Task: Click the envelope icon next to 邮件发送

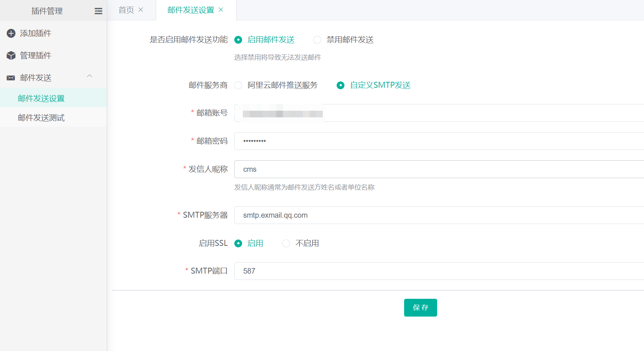Action: point(11,78)
